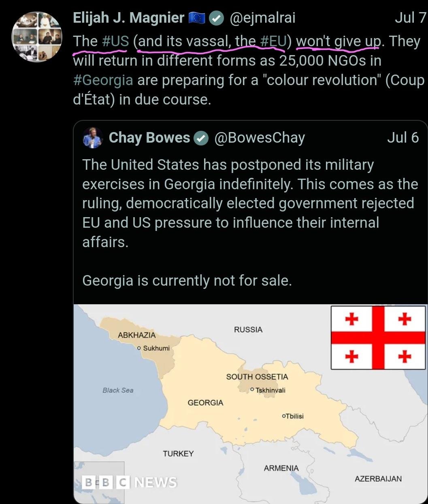Click the Jul 7 tweet timestamp
Viewport: 428px width, 504px height.
pos(410,18)
